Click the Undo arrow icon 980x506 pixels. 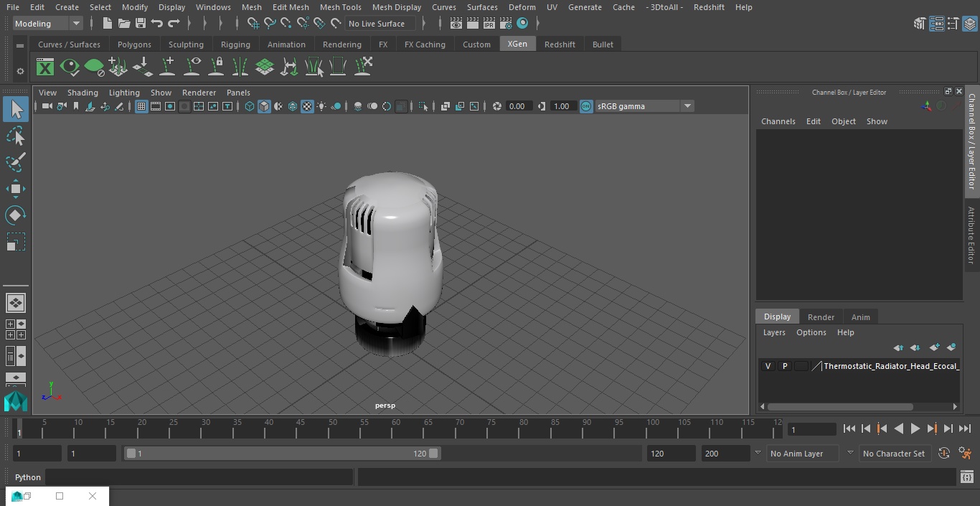(157, 24)
